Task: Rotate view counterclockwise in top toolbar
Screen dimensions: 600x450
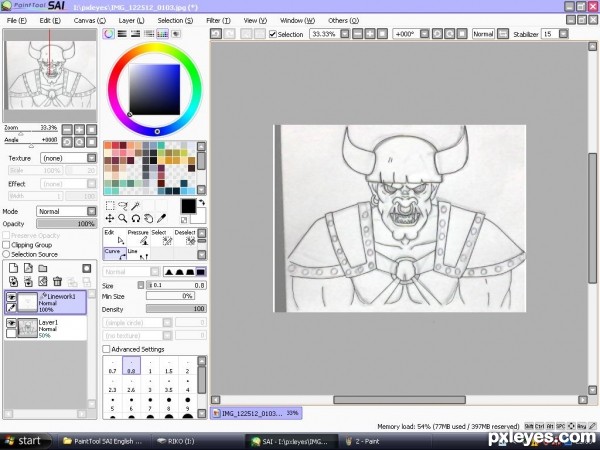Action: pyautogui.click(x=437, y=34)
